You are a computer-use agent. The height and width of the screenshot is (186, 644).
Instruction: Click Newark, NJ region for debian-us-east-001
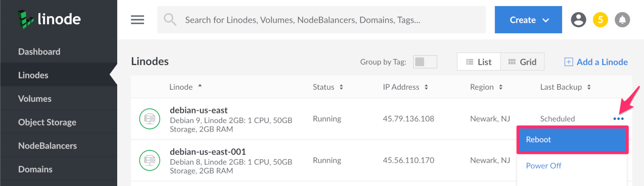tap(489, 160)
